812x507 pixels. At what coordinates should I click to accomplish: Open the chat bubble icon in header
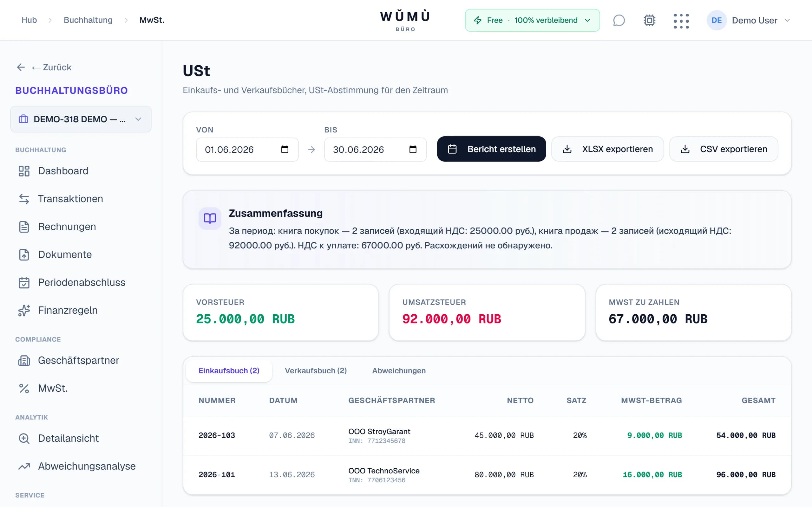point(619,21)
